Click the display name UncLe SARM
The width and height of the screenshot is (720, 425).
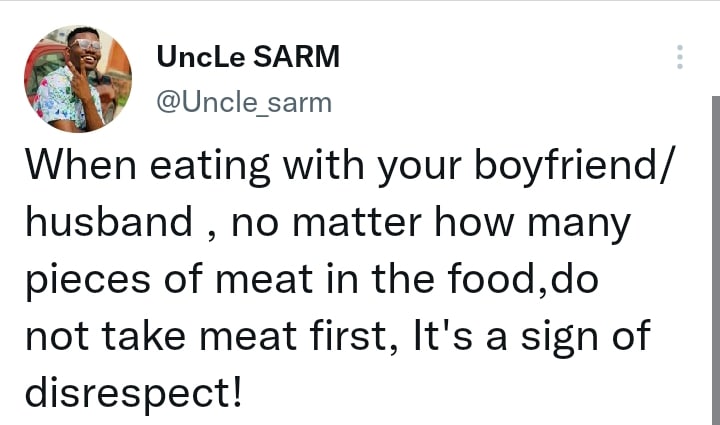[248, 58]
